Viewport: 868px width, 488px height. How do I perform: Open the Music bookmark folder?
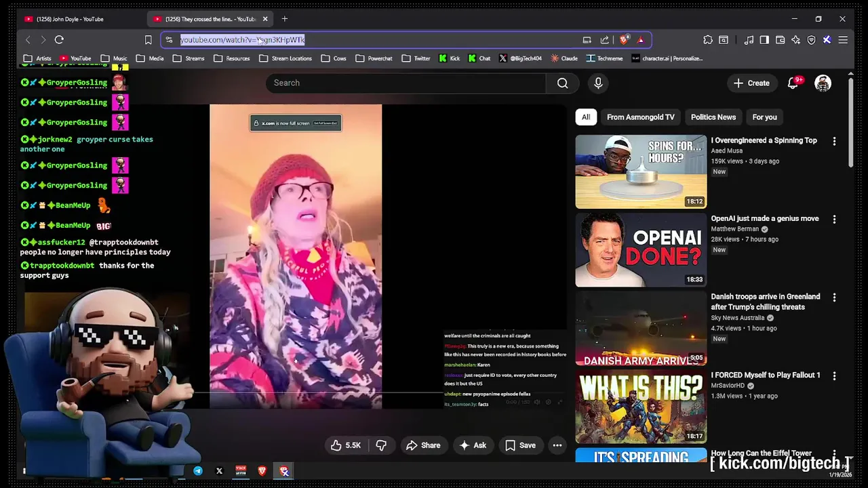pyautogui.click(x=114, y=58)
